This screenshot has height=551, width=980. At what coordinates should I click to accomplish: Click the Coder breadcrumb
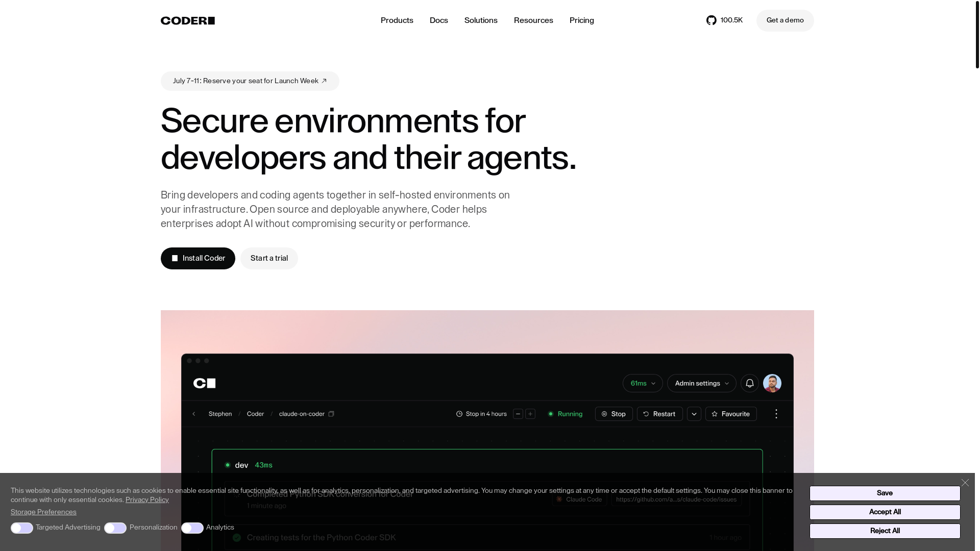pyautogui.click(x=255, y=414)
